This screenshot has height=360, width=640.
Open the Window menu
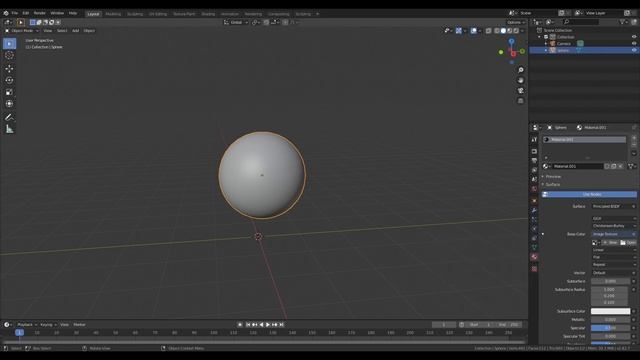57,13
